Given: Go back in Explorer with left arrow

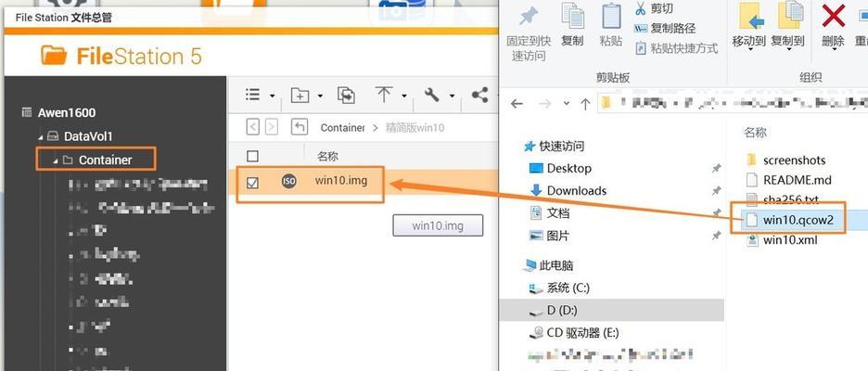Looking at the screenshot, I should click(x=517, y=104).
